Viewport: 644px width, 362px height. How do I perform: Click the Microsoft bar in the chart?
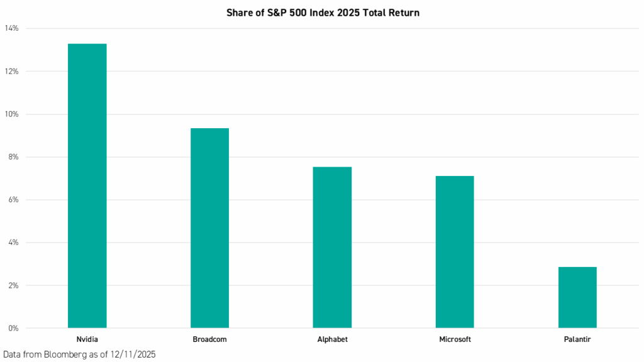(455, 251)
